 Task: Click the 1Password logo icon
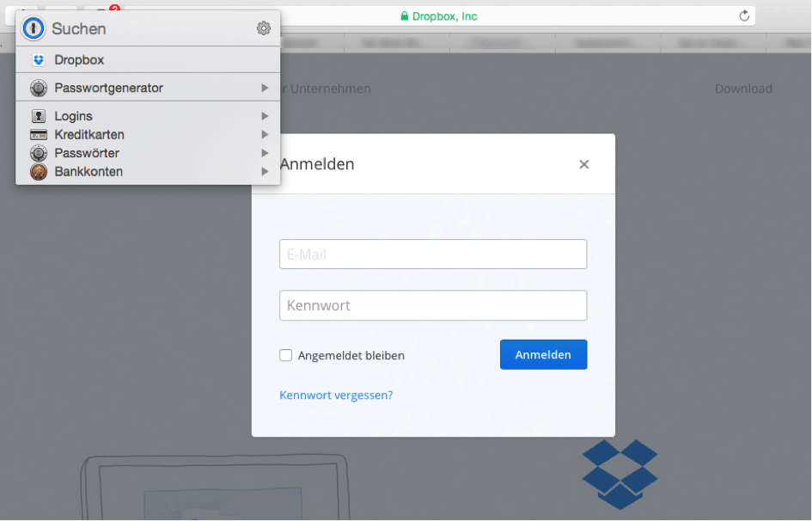tap(34, 28)
